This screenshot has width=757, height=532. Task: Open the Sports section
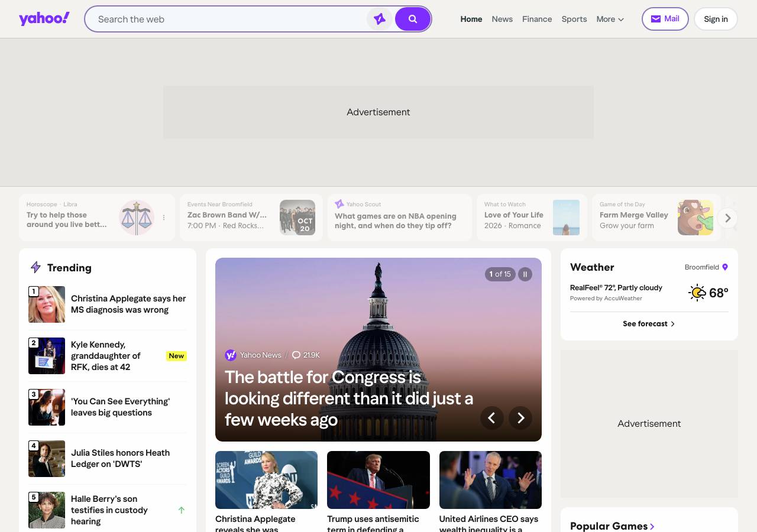tap(574, 19)
